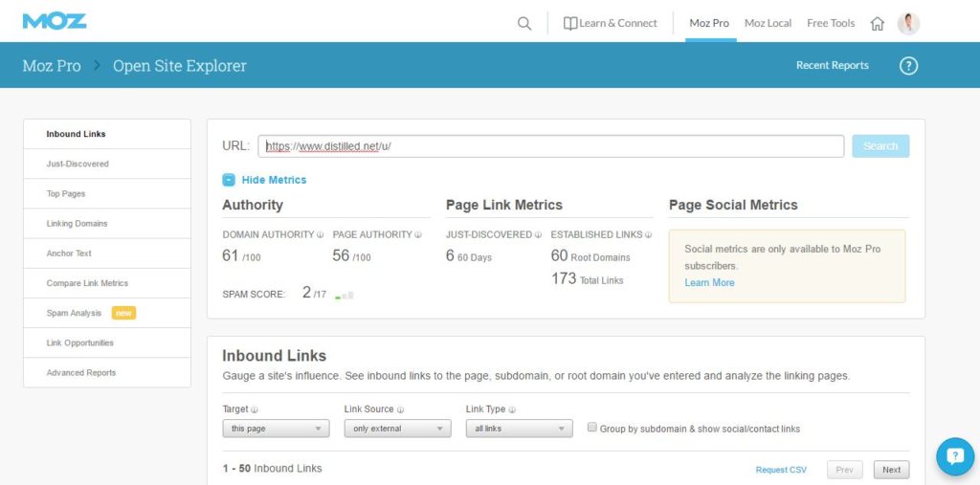
Task: Click the home icon in top navigation
Action: [878, 24]
